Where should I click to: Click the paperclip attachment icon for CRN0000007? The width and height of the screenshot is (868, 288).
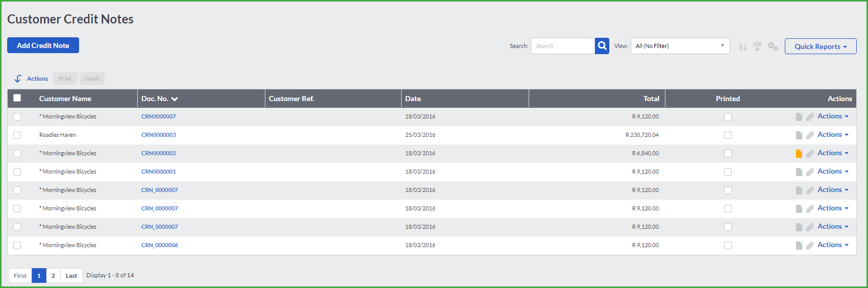pos(810,117)
